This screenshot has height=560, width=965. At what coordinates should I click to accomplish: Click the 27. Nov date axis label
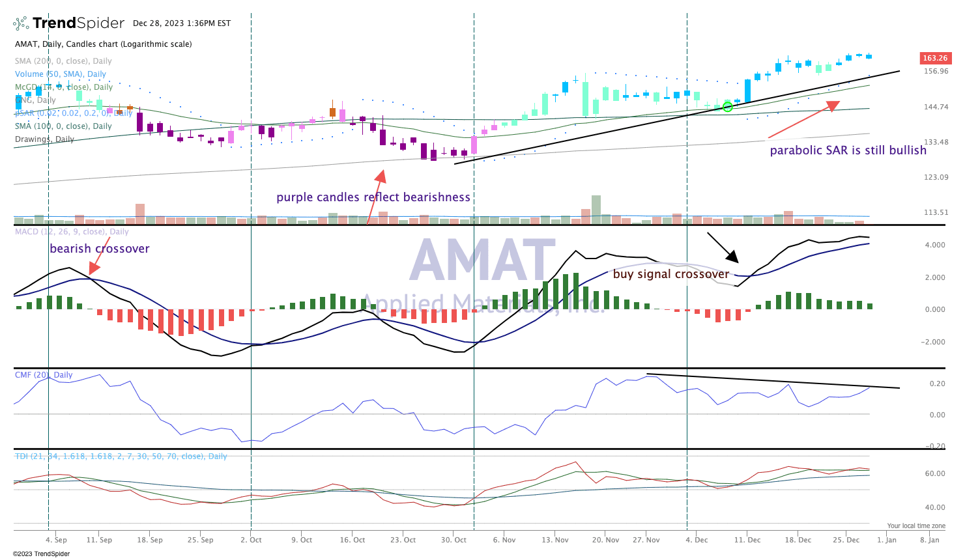coord(646,540)
